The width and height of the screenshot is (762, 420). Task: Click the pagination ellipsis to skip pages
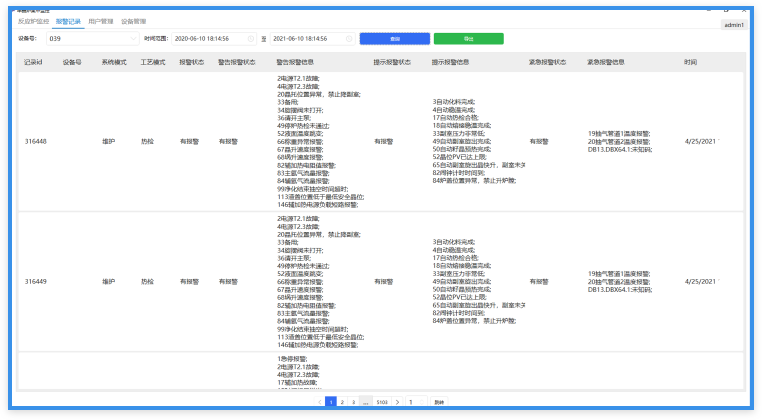(365, 401)
